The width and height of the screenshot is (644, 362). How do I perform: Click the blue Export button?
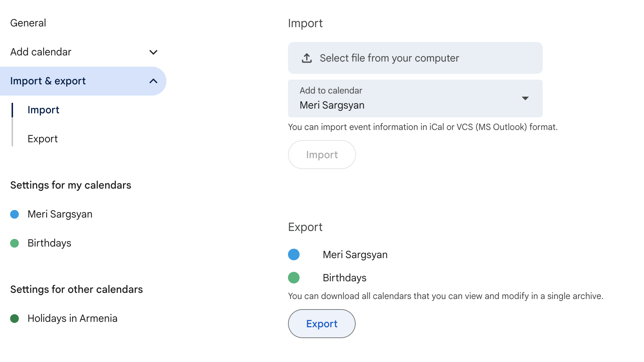coord(322,324)
